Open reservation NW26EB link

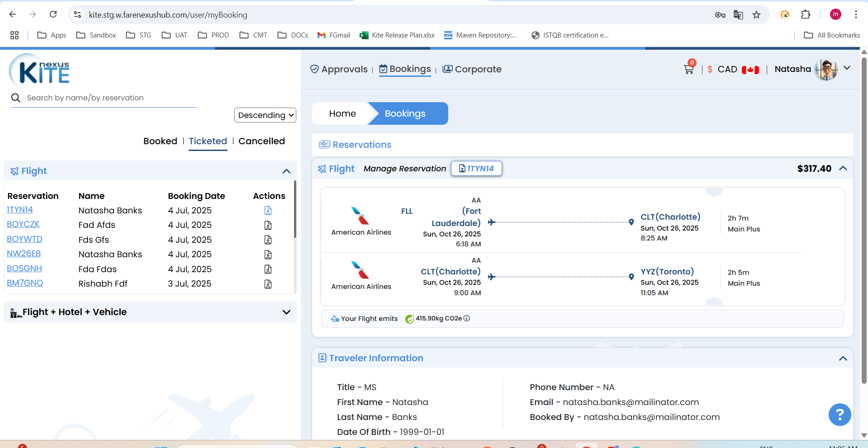tap(24, 254)
